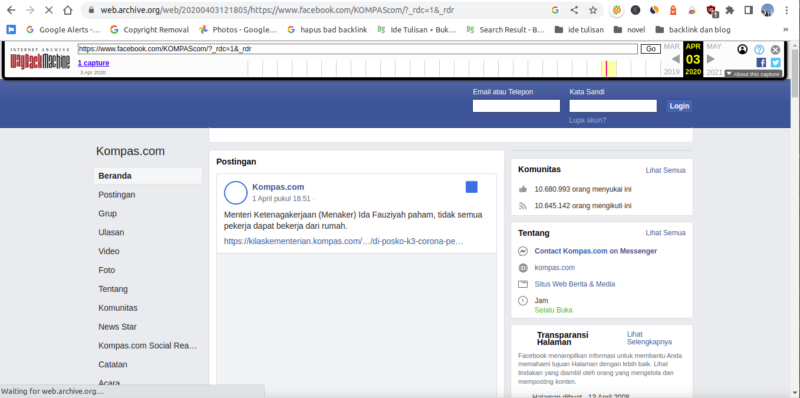Stop loading the page with the X button
Viewport: 800px width, 398px height.
click(49, 10)
